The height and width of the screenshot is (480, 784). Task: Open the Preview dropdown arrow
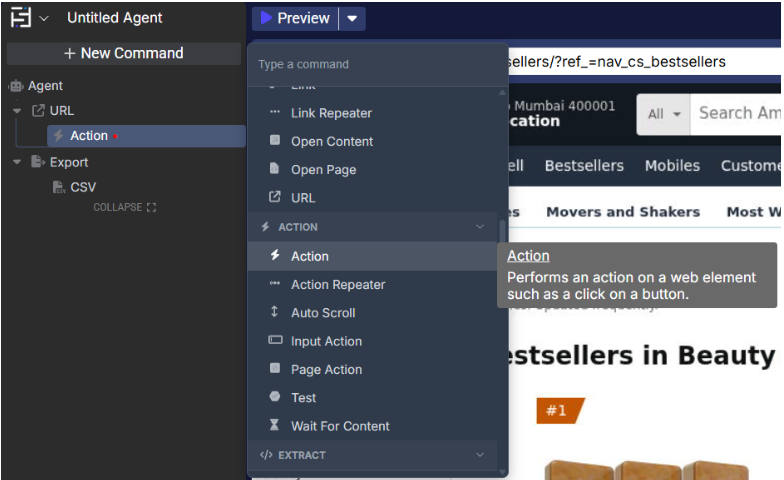pos(352,18)
